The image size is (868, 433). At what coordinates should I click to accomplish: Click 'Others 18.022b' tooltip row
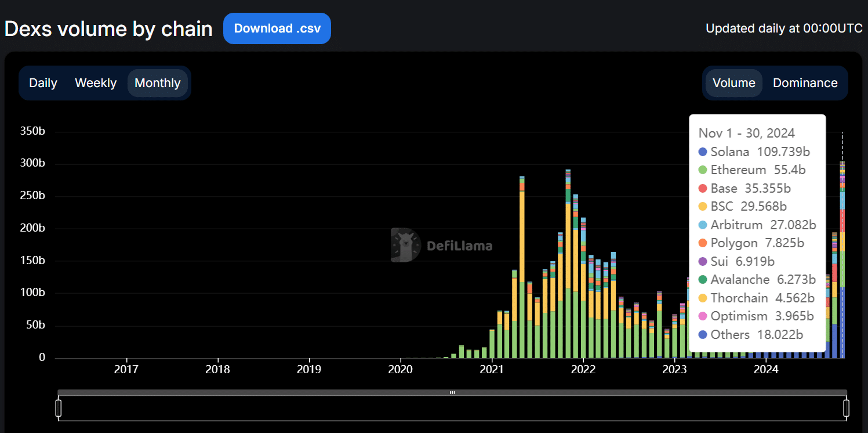(x=751, y=335)
